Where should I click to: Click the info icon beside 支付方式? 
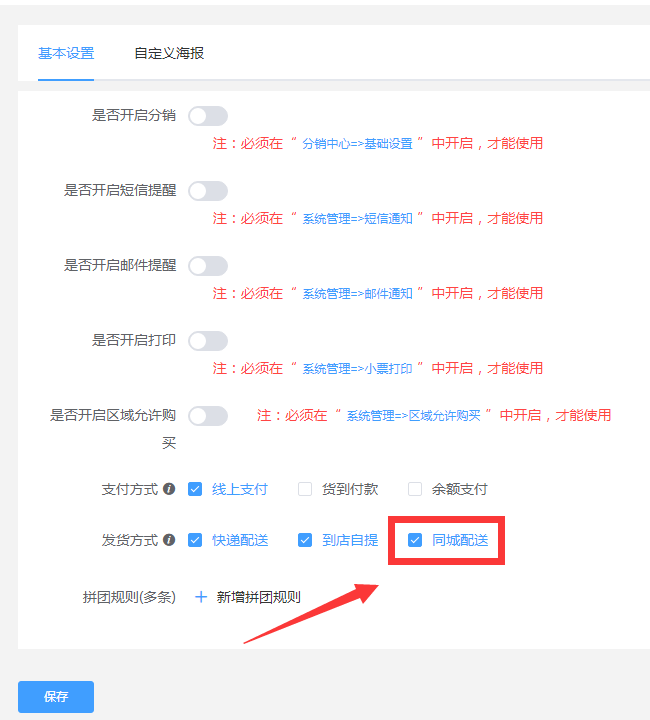click(x=169, y=489)
